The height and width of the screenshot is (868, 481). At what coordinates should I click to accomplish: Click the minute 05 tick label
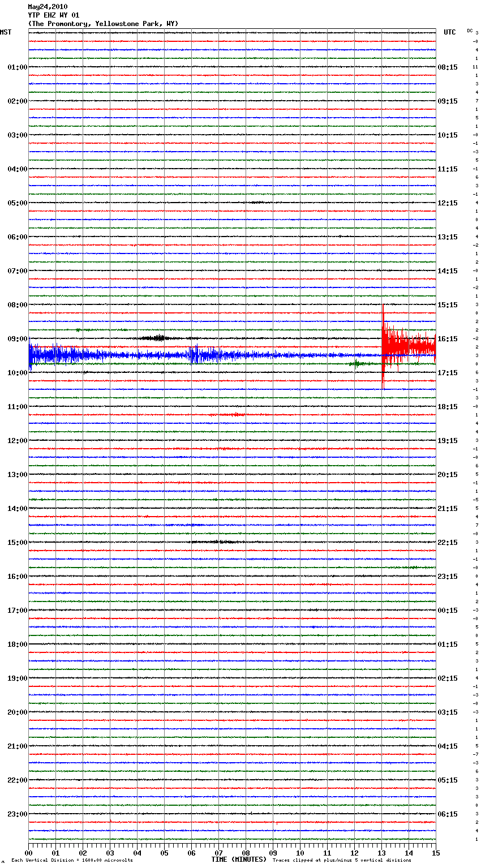pyautogui.click(x=164, y=853)
